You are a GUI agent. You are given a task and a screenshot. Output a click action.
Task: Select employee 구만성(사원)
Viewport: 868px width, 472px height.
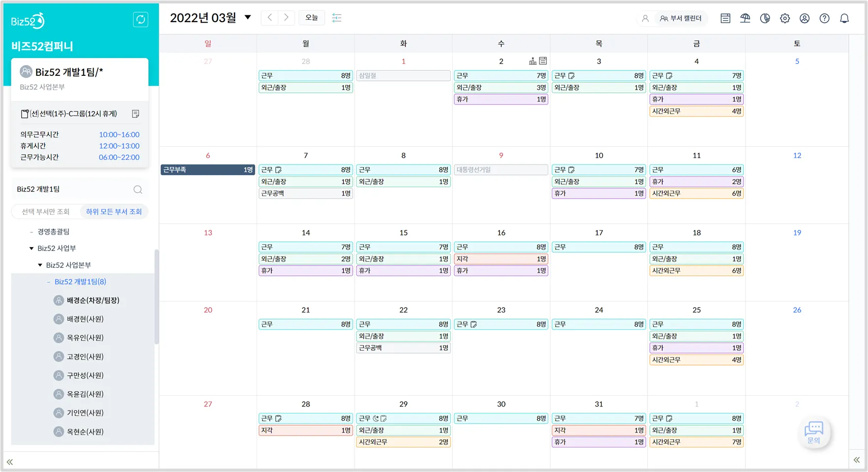(85, 375)
